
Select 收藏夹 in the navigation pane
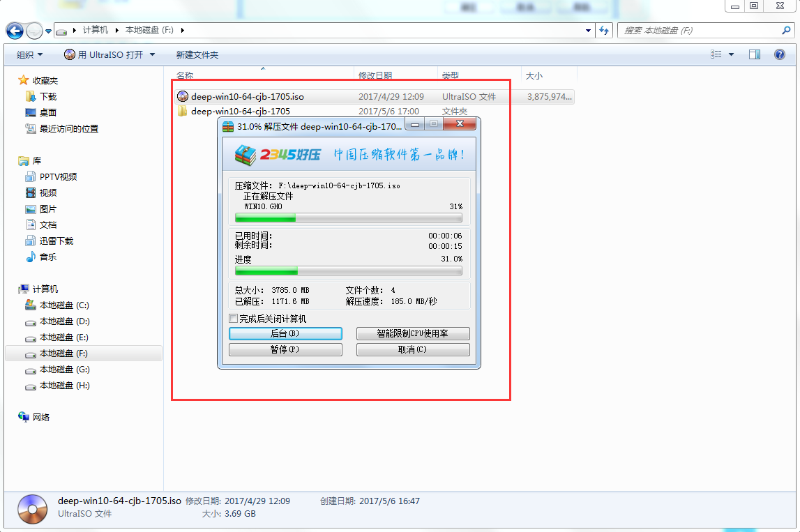[x=38, y=81]
